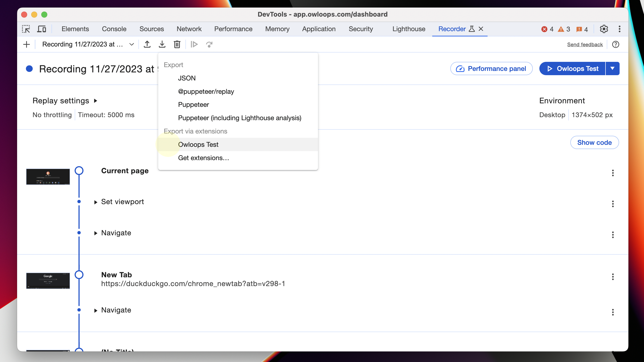Viewport: 644px width, 362px height.
Task: Toggle the device toolbar icon
Action: tap(42, 29)
